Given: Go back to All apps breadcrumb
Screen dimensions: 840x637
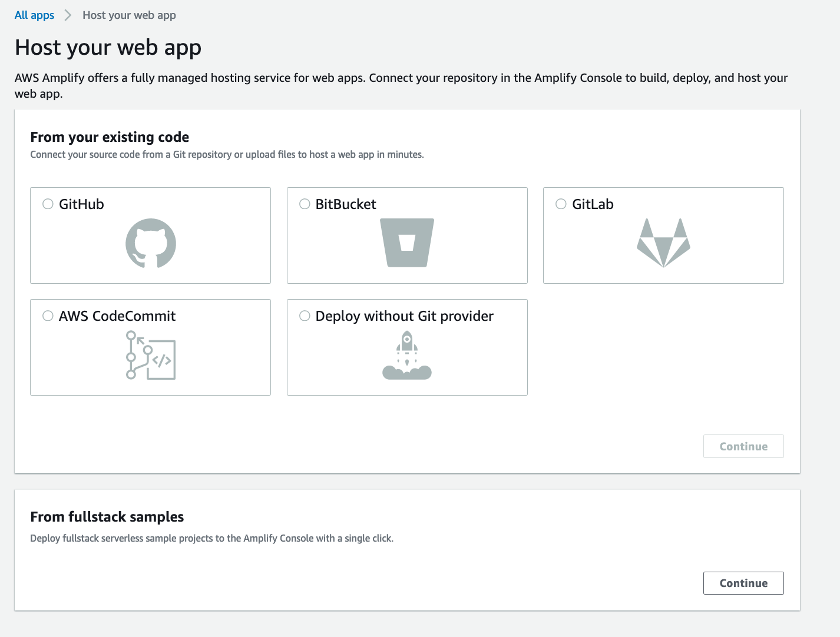Looking at the screenshot, I should click(34, 15).
